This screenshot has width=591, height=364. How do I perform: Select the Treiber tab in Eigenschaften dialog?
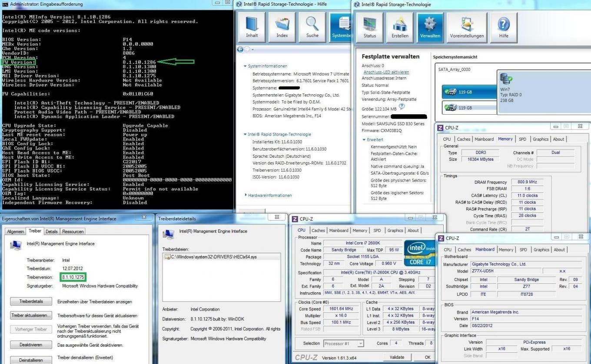(35, 231)
